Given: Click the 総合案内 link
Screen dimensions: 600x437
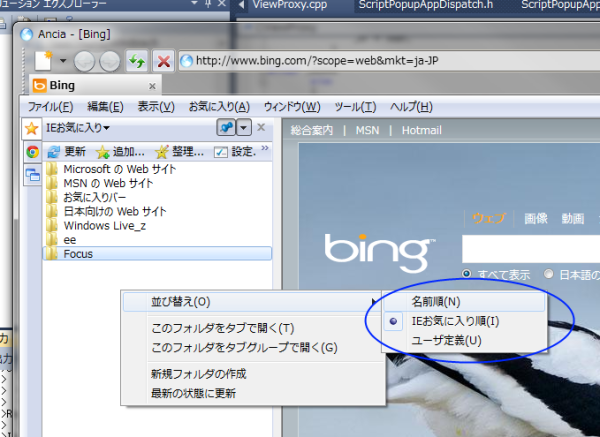Looking at the screenshot, I should coord(311,130).
